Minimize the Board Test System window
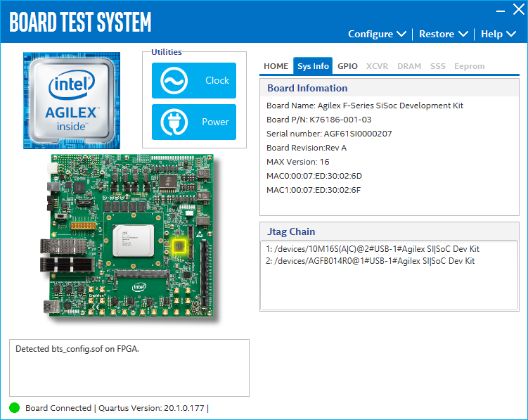The width and height of the screenshot is (528, 420). click(x=501, y=11)
